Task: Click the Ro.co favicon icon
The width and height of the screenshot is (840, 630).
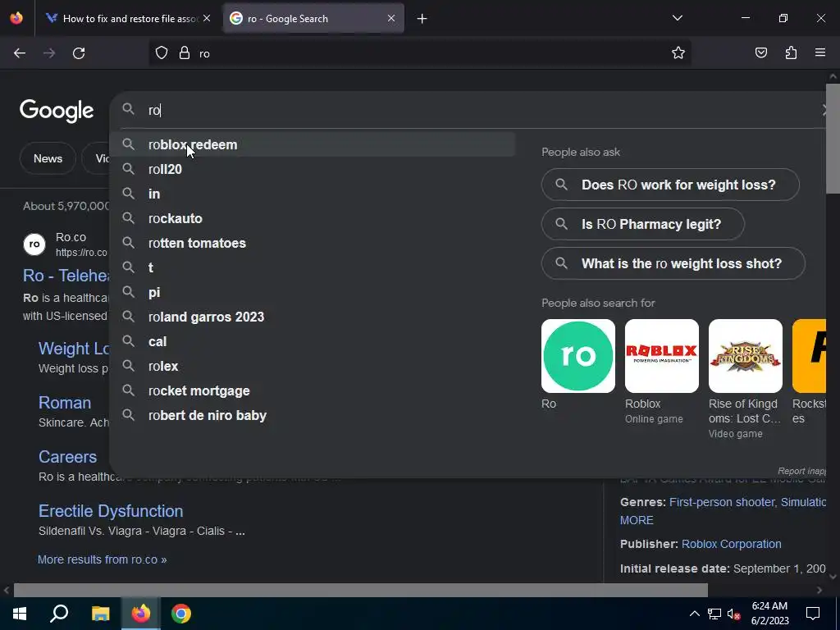Action: [x=34, y=244]
